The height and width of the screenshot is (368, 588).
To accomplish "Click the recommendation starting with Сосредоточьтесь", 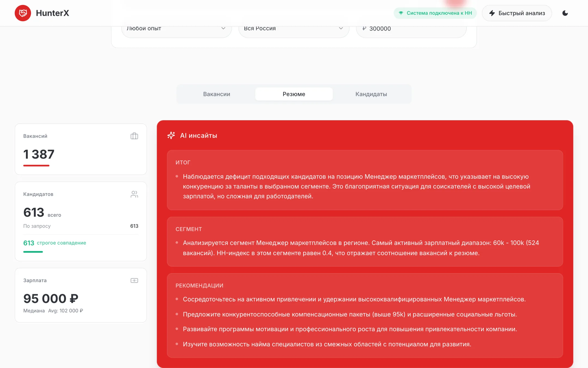I will 354,299.
